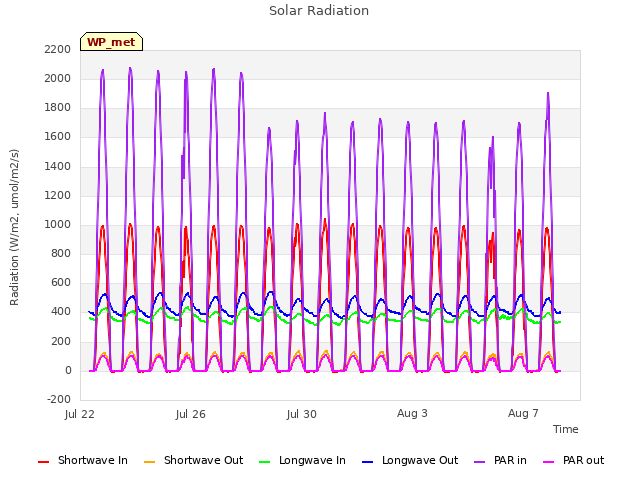
Task: Click the blue Longwave Out legend swatch
Action: pos(367,462)
